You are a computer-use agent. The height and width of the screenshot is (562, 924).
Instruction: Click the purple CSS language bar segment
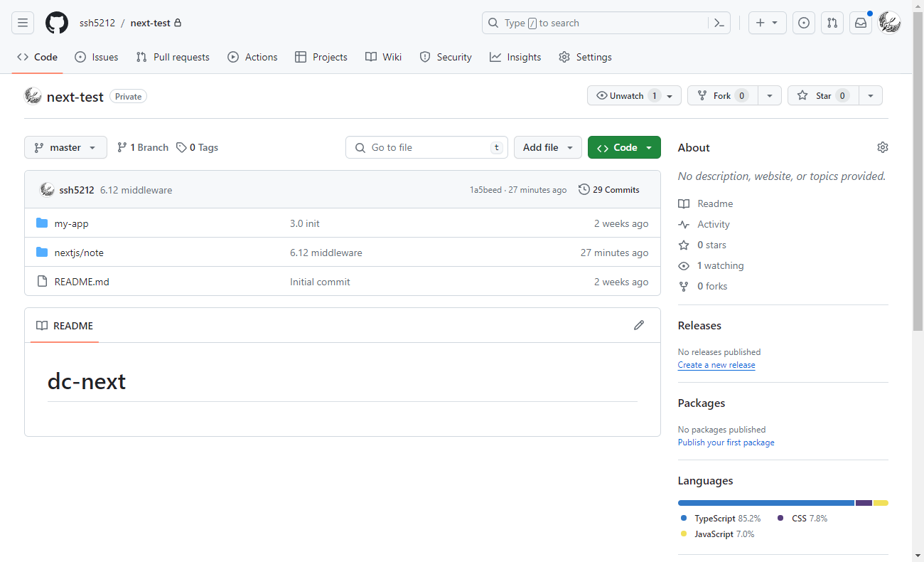(x=864, y=503)
